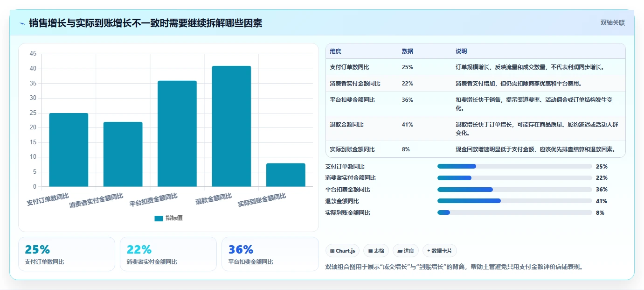Click the 8% value in the table
Image resolution: width=644 pixels, height=290 pixels.
[x=406, y=149]
